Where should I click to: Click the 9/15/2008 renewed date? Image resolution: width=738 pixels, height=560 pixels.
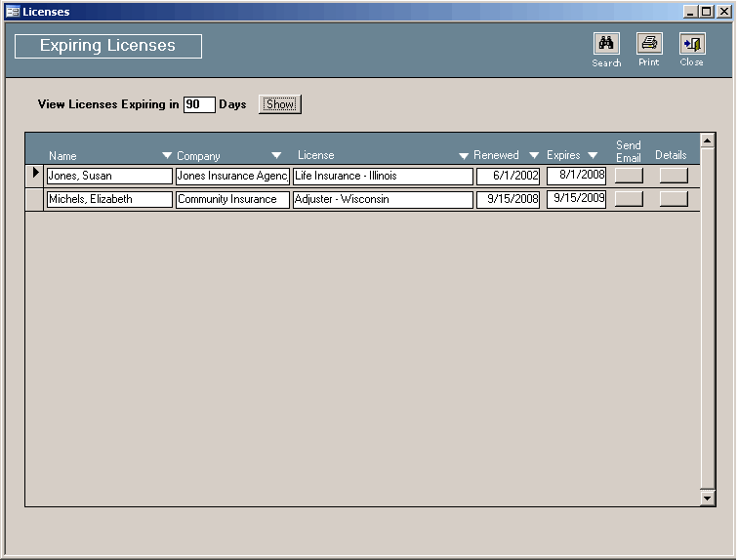508,199
